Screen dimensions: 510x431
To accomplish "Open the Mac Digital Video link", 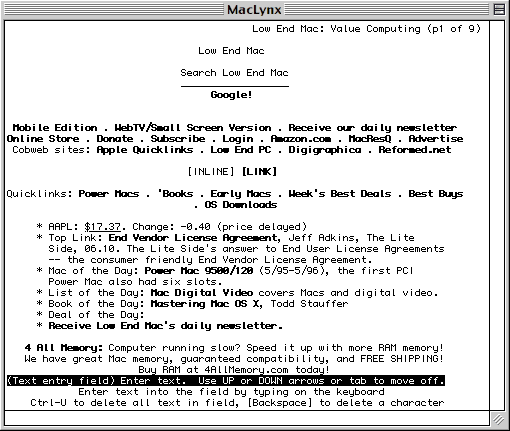I will pyautogui.click(x=202, y=293).
